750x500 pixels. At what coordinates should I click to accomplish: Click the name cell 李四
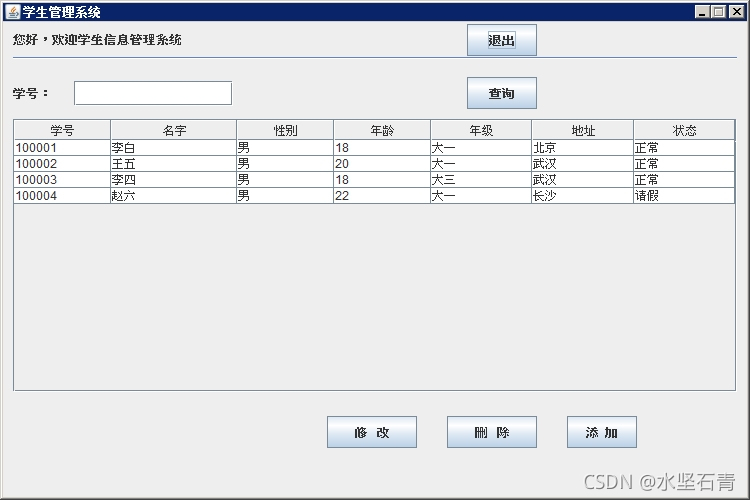click(174, 179)
